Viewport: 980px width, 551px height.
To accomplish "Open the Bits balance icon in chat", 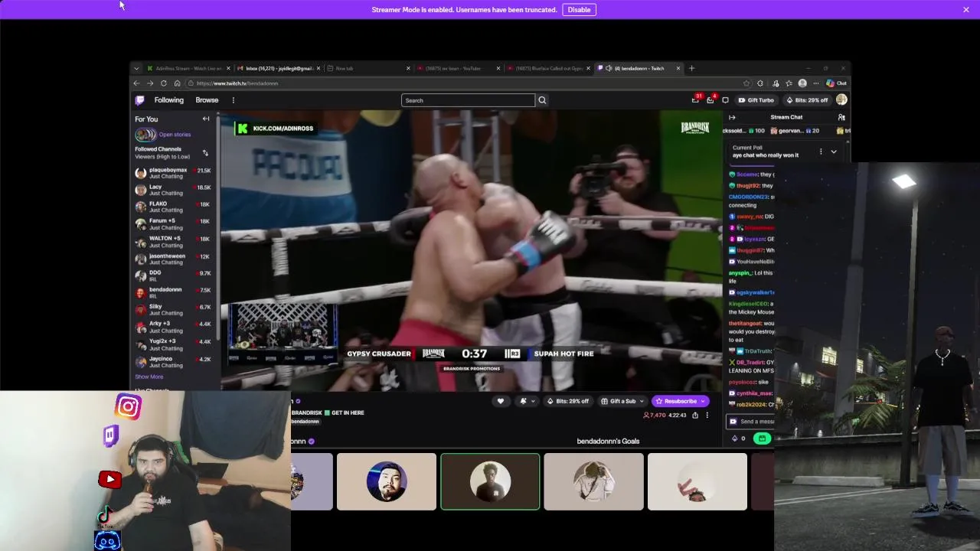I will pyautogui.click(x=738, y=439).
